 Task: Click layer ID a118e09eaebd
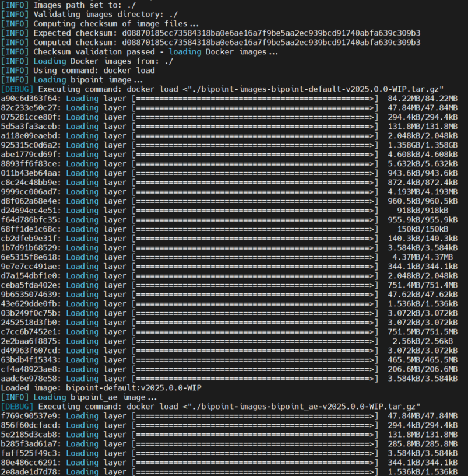tap(29, 136)
